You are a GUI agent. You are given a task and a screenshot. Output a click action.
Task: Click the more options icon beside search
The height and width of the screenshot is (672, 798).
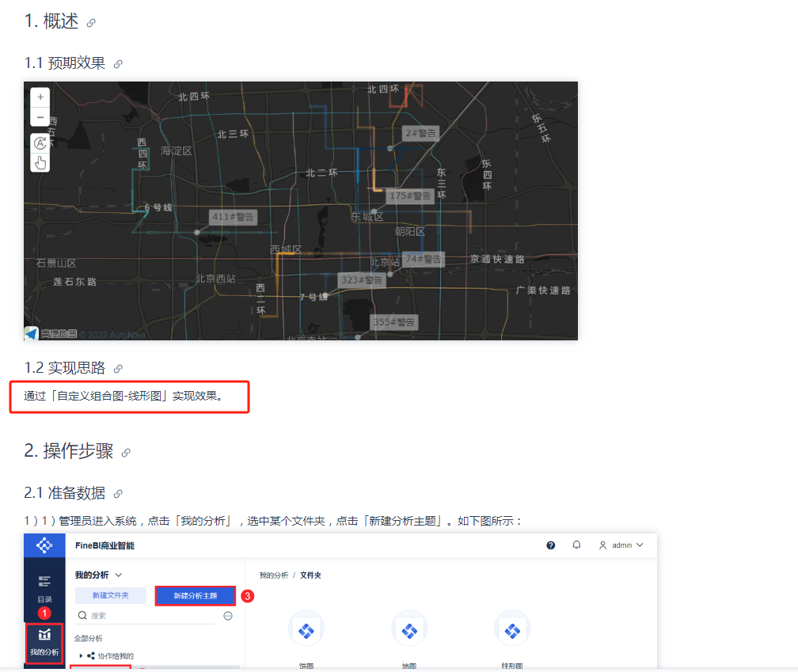click(x=228, y=616)
